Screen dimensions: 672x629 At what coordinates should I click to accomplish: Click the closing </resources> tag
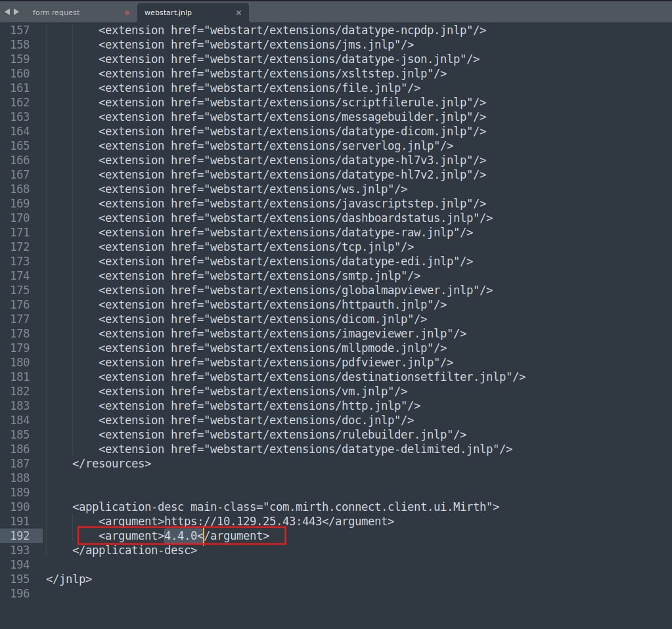(112, 464)
